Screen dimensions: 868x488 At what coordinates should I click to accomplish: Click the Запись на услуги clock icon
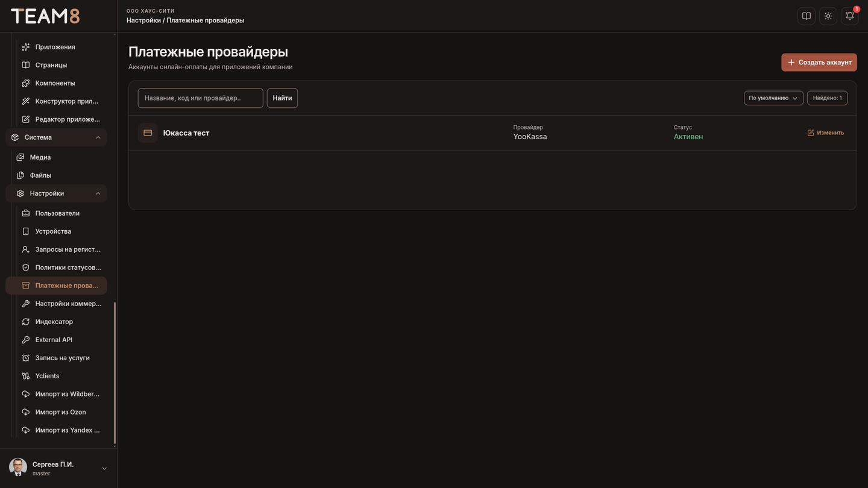[x=26, y=358]
